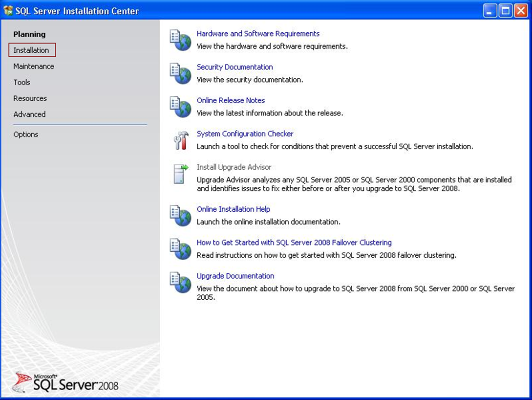Click the icon next to Online Release Notes
Viewport: 532px width, 400px height.
click(x=180, y=107)
